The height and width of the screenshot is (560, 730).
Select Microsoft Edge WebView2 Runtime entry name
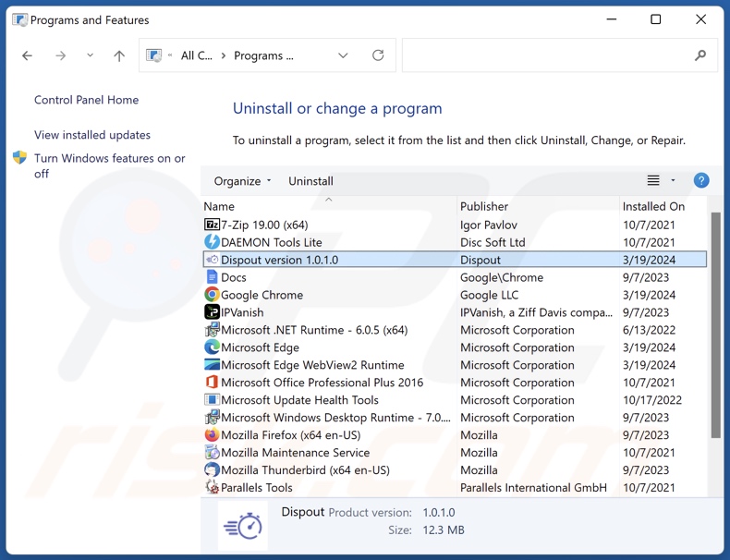click(x=312, y=365)
